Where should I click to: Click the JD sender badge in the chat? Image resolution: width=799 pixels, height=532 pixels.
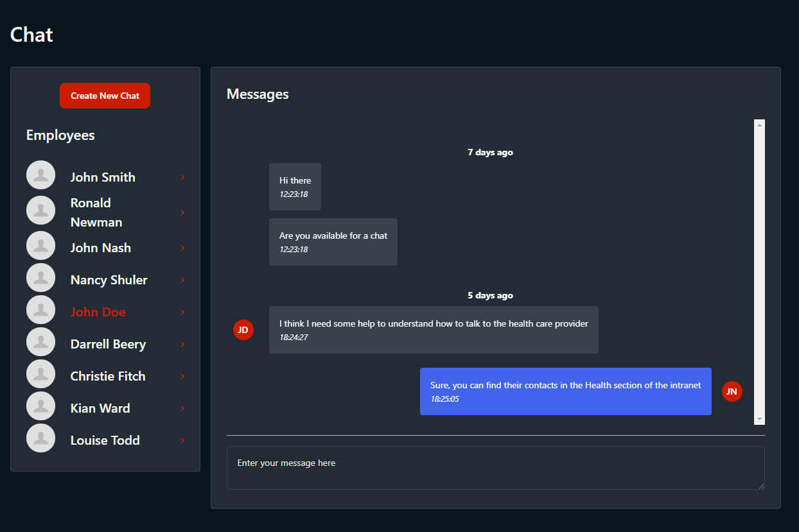click(x=243, y=329)
